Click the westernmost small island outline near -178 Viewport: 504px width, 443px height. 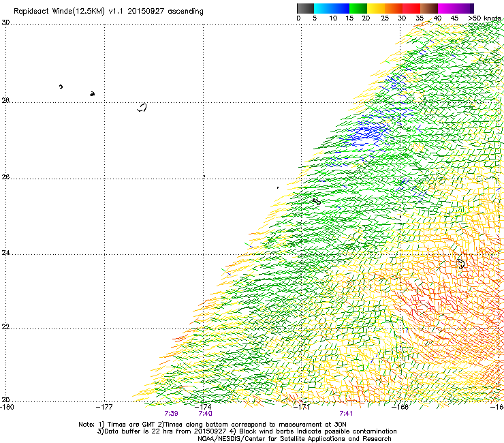pyautogui.click(x=61, y=87)
